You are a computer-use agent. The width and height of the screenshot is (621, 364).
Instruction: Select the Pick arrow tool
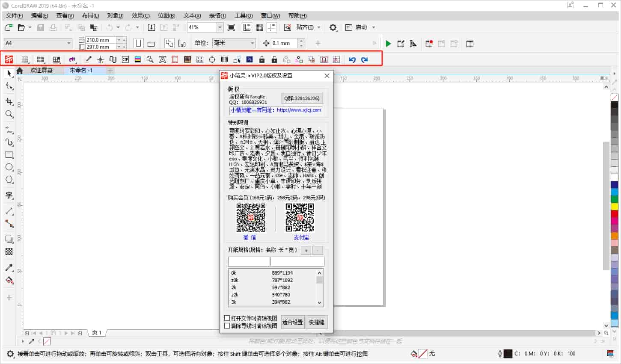coord(9,74)
